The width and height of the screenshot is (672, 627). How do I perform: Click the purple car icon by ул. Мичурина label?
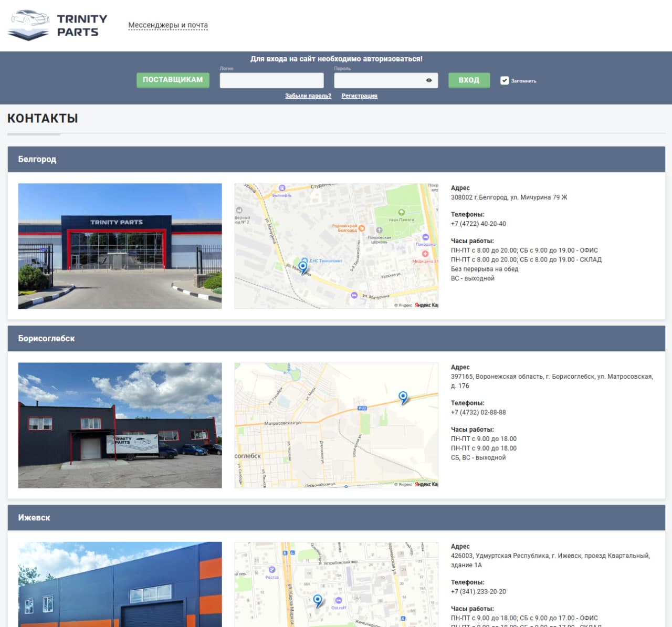tap(354, 295)
